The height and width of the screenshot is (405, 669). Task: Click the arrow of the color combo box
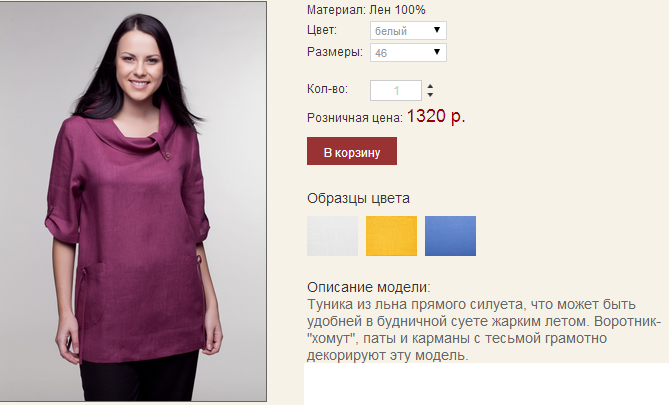(437, 30)
